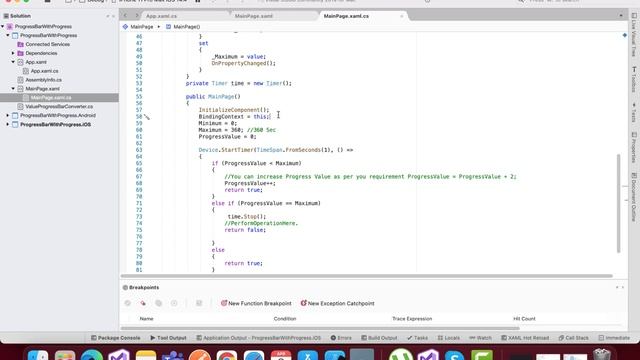Show Application Output for ProgressBarWithProgress.iOS
640x360 pixels.
click(x=259, y=338)
